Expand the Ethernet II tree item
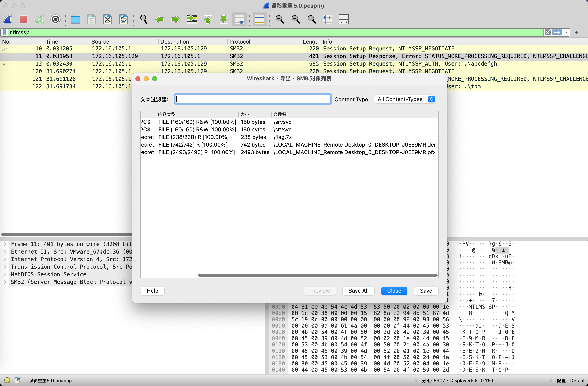Viewport: 588px width, 386px height. coord(5,252)
